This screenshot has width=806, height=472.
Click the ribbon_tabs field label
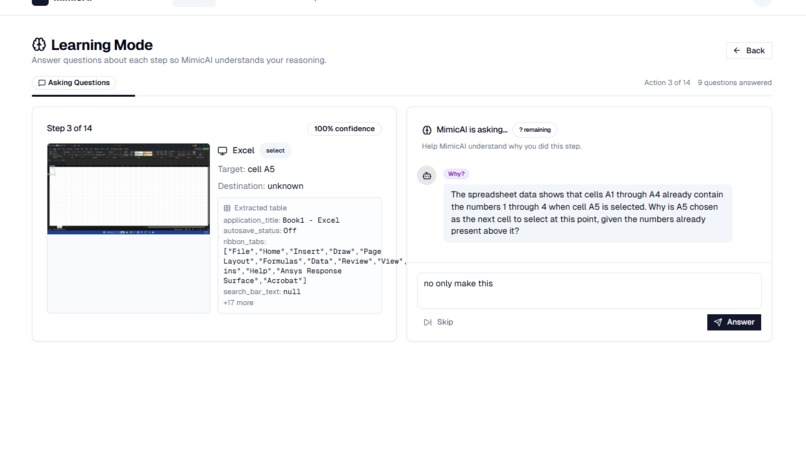point(244,242)
